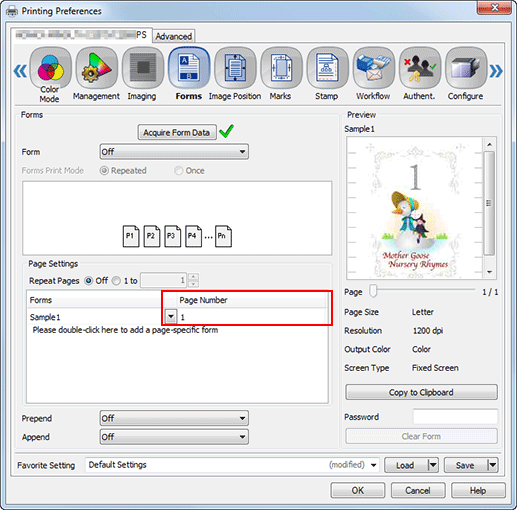The image size is (517, 510).
Task: Click the Load button
Action: [405, 465]
